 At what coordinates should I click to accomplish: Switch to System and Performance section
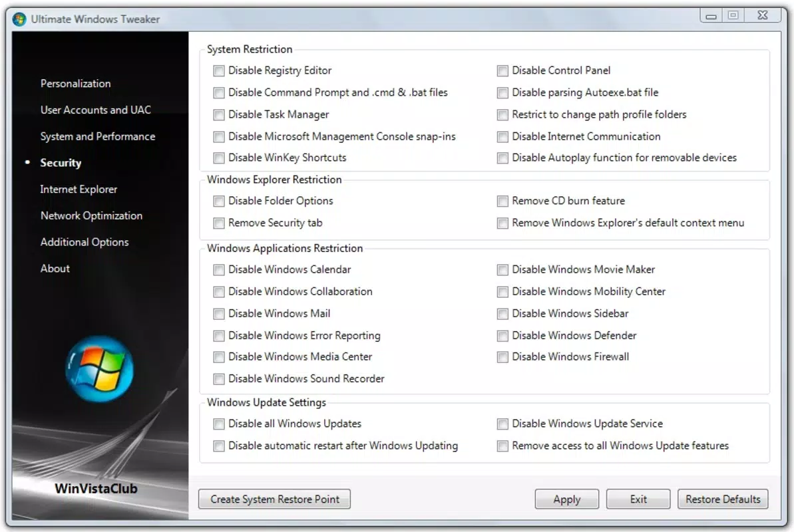(x=98, y=136)
